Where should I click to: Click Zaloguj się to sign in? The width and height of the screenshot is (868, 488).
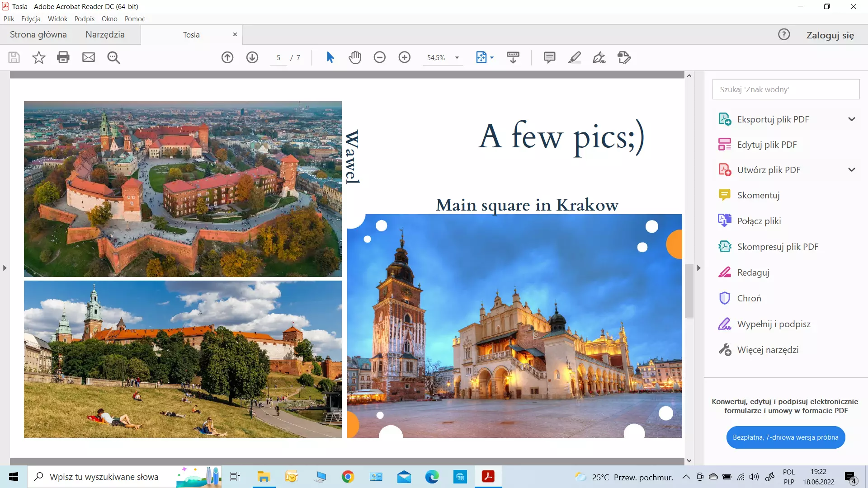click(x=830, y=35)
